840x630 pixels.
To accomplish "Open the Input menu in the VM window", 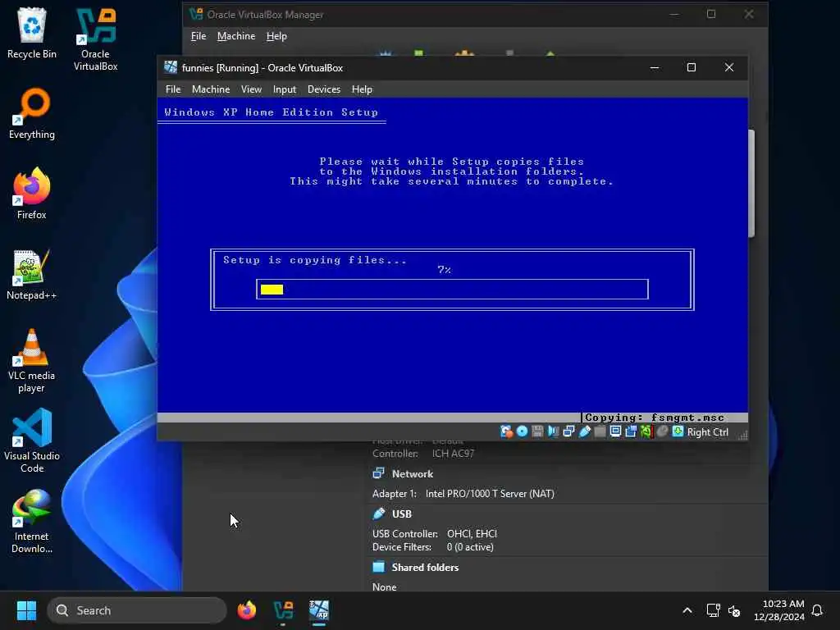I will click(x=285, y=89).
